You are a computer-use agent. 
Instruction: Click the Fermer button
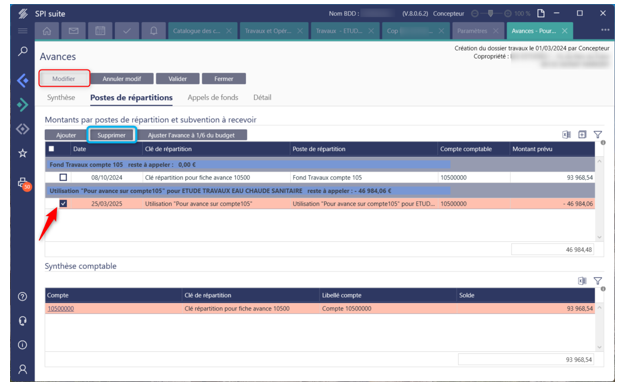(x=224, y=79)
